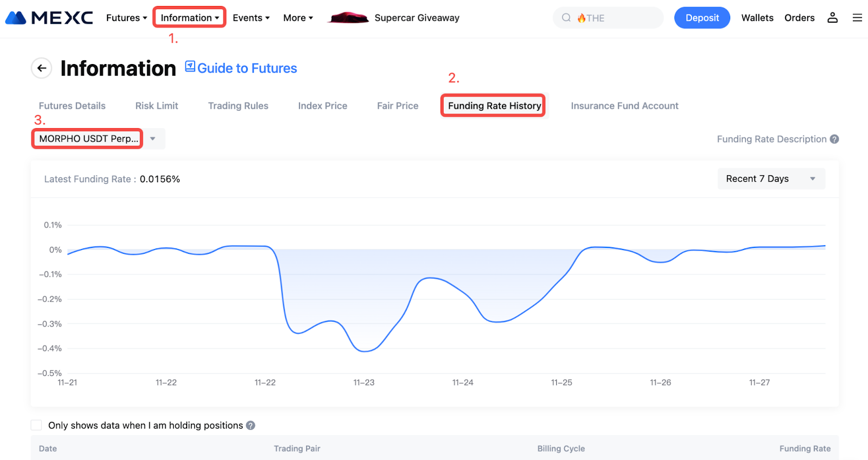Expand the Information menu
868x460 pixels.
tap(189, 18)
